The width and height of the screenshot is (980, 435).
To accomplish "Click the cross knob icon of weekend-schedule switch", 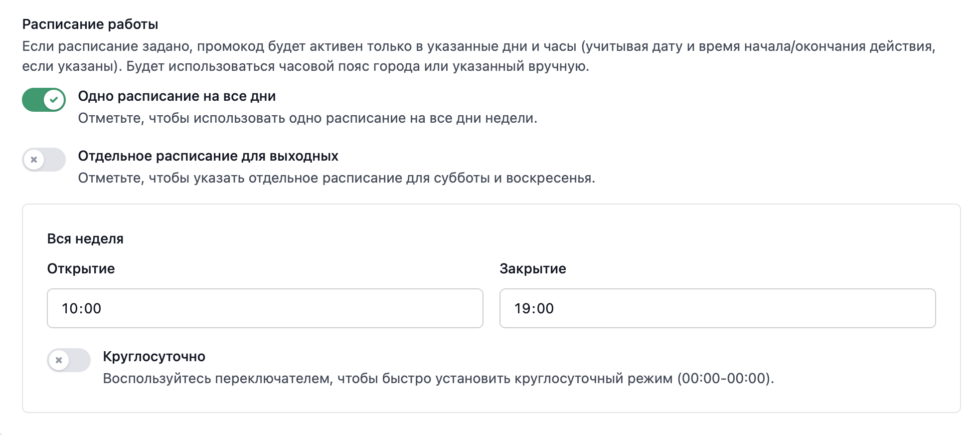I will (x=34, y=160).
